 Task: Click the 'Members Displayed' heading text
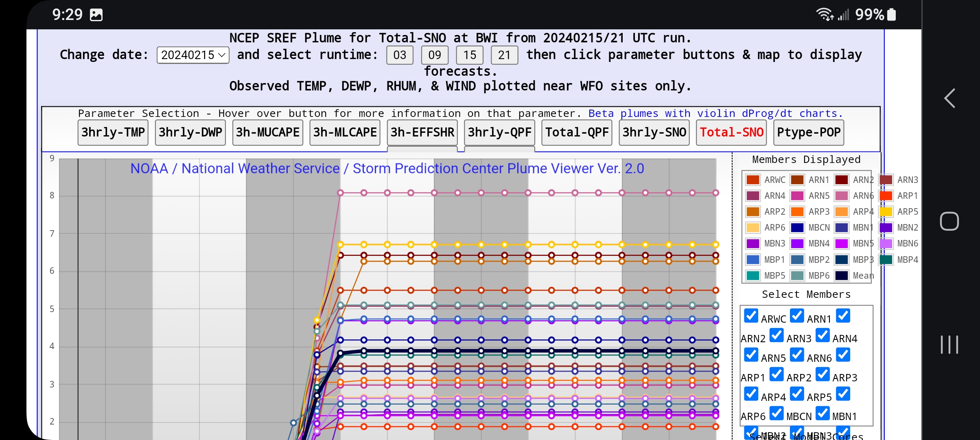click(806, 159)
